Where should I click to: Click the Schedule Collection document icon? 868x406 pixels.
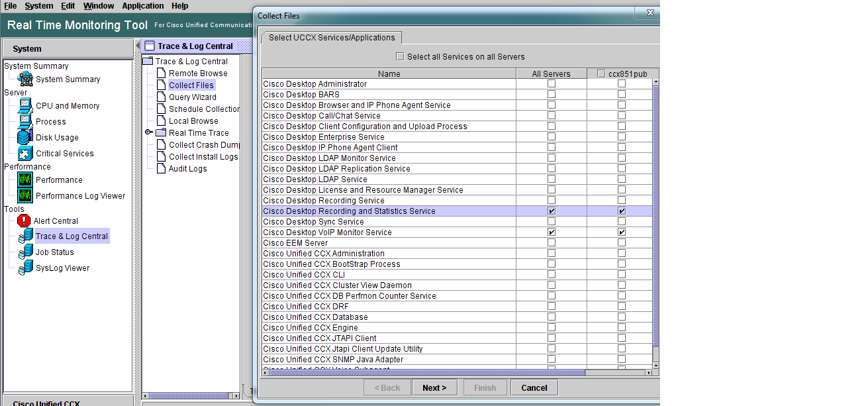(161, 109)
